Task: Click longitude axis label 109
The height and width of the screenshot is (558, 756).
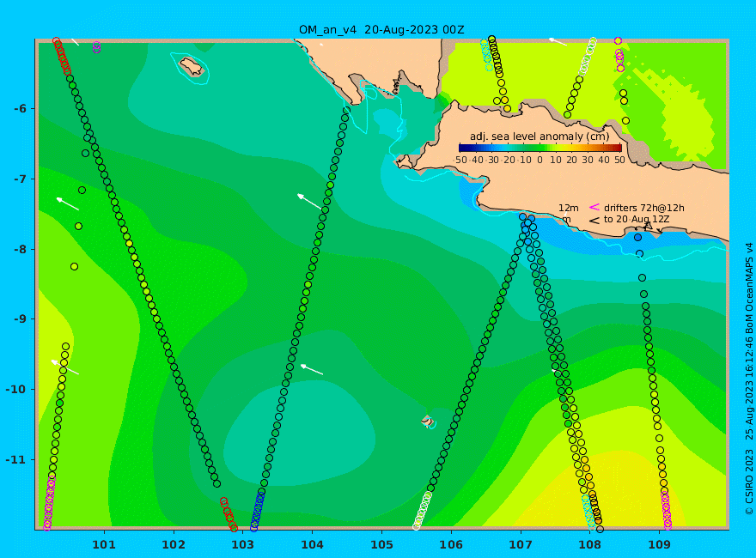Action: pos(660,545)
